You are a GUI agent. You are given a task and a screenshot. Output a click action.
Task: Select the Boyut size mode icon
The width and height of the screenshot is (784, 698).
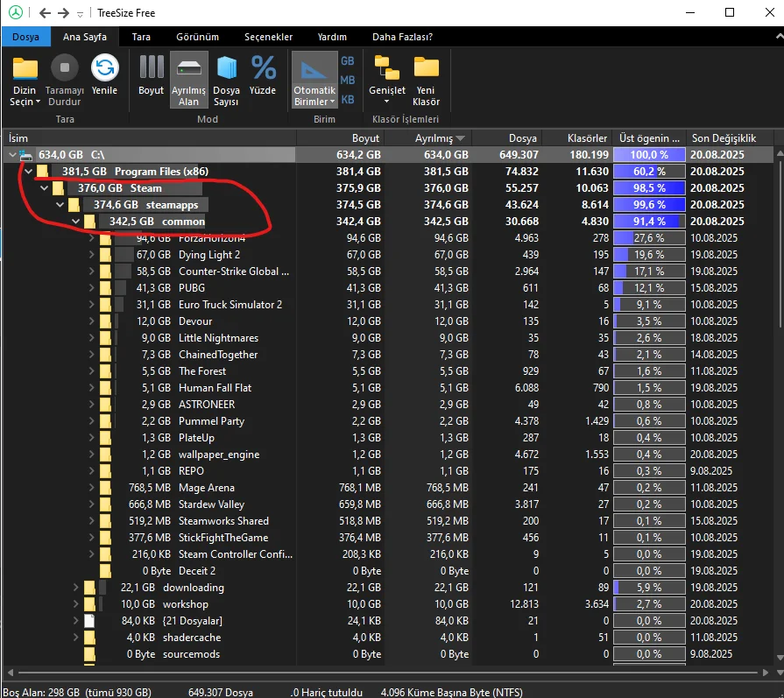click(151, 69)
